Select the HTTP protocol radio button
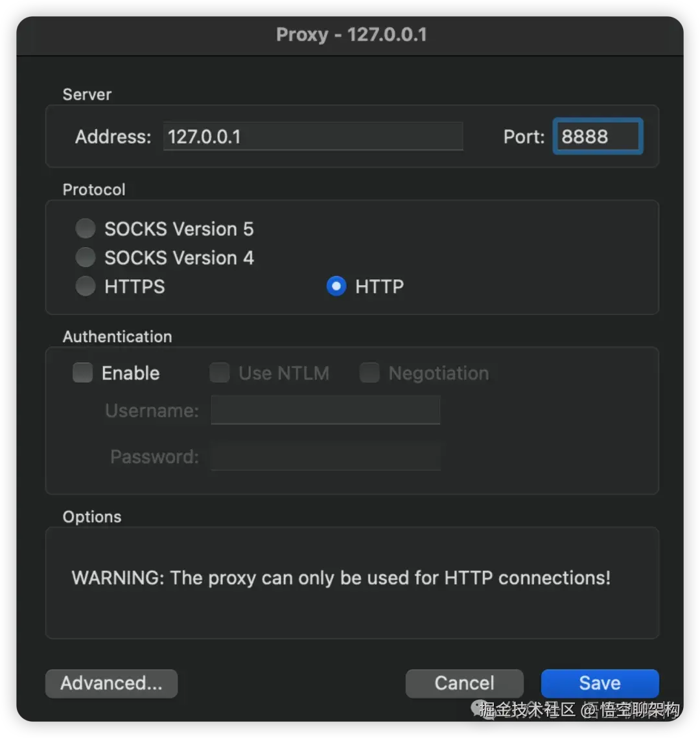This screenshot has height=738, width=700. coord(336,286)
